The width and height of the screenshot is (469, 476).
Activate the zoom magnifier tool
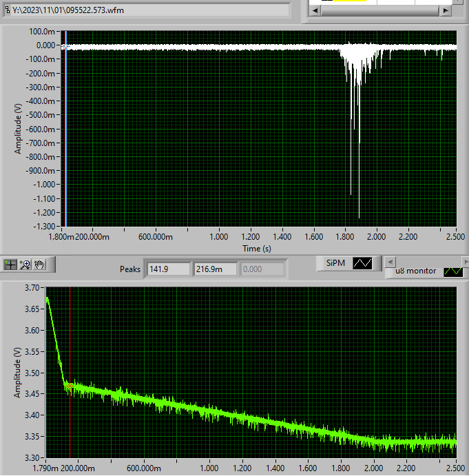pyautogui.click(x=25, y=264)
